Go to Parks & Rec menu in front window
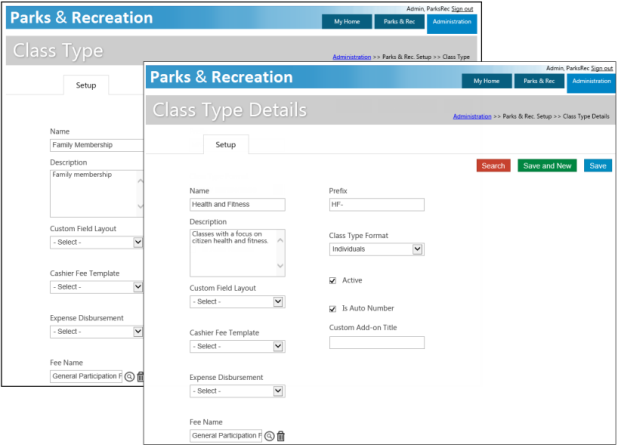The height and width of the screenshot is (448, 618). (x=540, y=81)
